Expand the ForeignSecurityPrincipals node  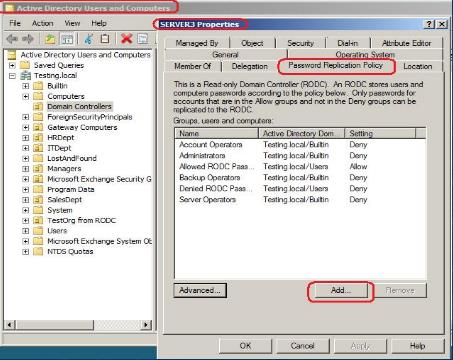[26, 117]
